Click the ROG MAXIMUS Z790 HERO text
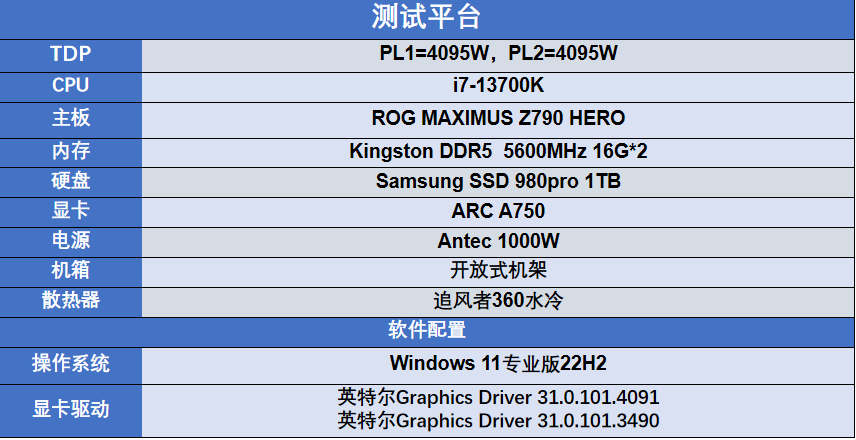This screenshot has width=856, height=440. click(498, 118)
